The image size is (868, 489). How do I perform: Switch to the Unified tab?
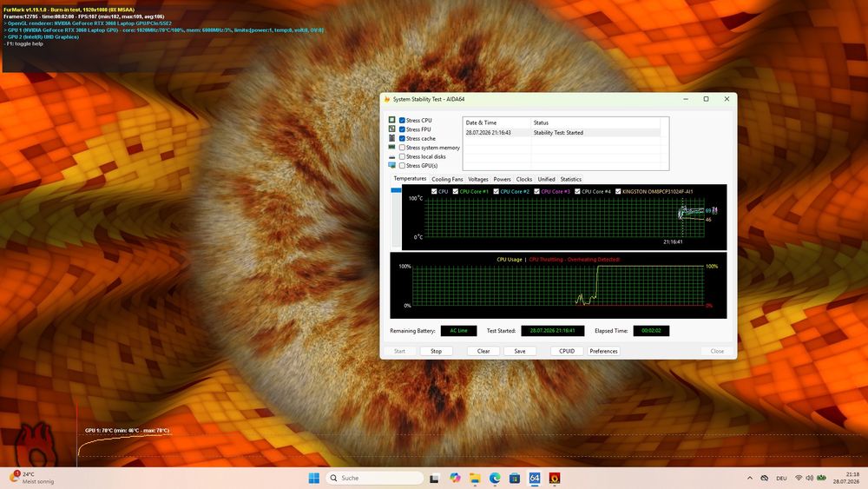[546, 179]
